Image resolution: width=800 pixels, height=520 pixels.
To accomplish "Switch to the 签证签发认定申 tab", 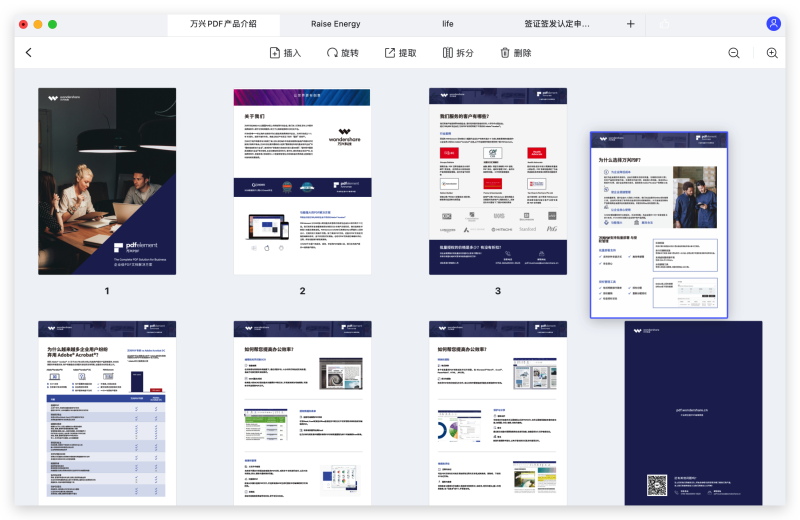I will 557,23.
